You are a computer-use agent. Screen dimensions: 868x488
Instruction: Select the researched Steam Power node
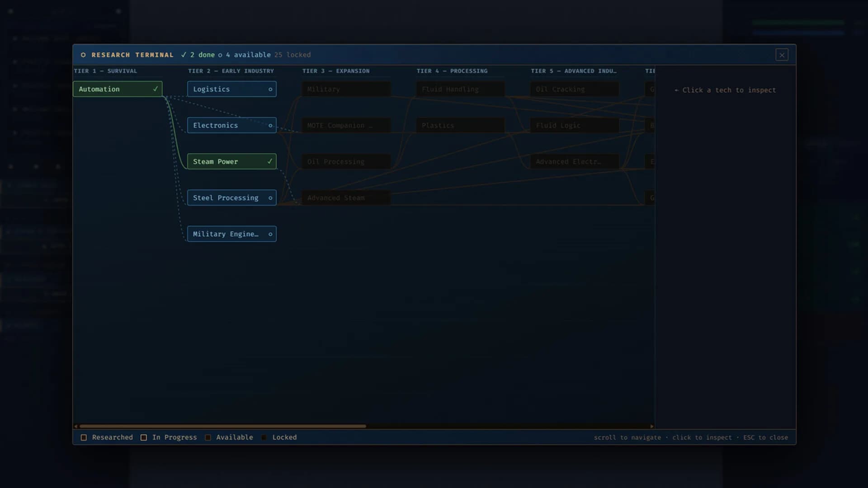point(231,161)
